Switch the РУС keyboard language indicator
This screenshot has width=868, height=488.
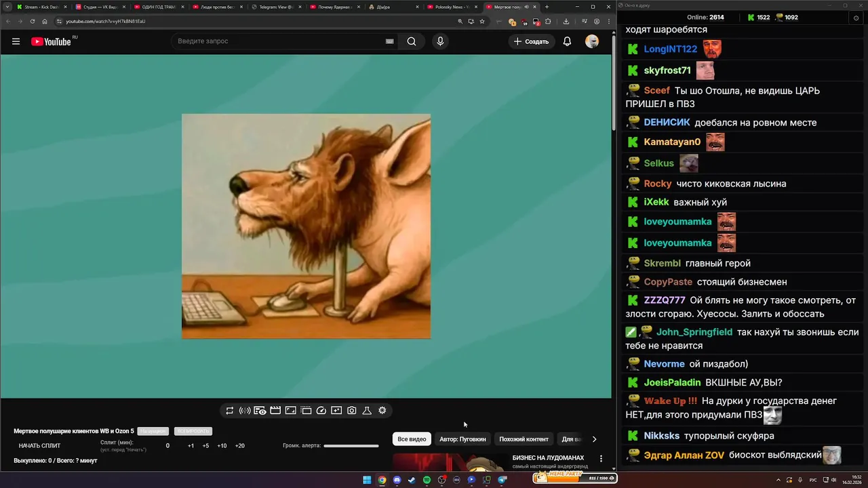pos(813,480)
